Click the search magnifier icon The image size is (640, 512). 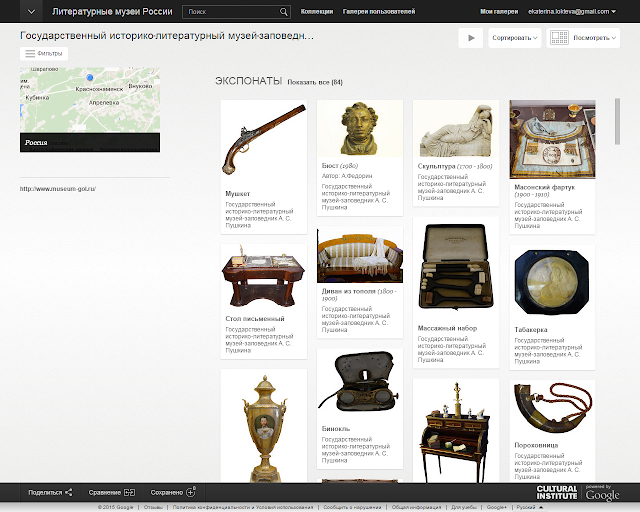pyautogui.click(x=283, y=12)
